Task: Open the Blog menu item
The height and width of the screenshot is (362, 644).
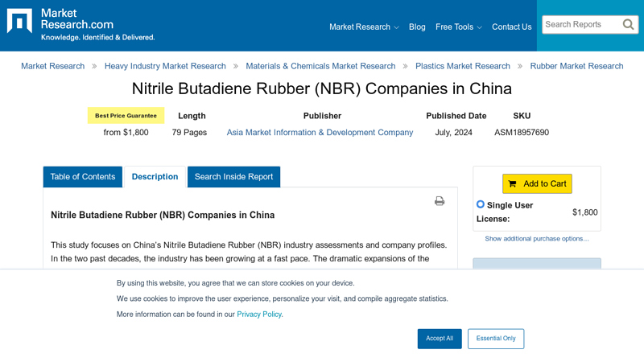Action: pyautogui.click(x=417, y=27)
